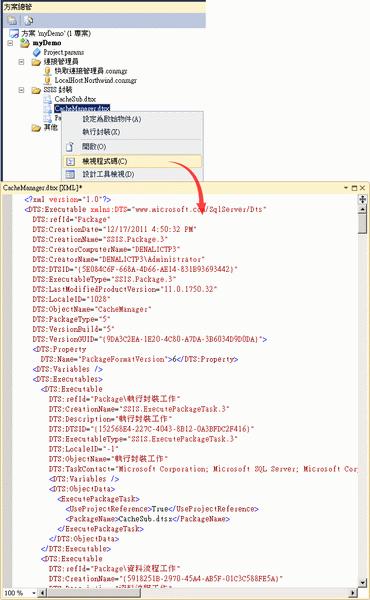Click the DTS:PackageType="5" line
The height and width of the screenshot is (600, 370).
[71, 319]
